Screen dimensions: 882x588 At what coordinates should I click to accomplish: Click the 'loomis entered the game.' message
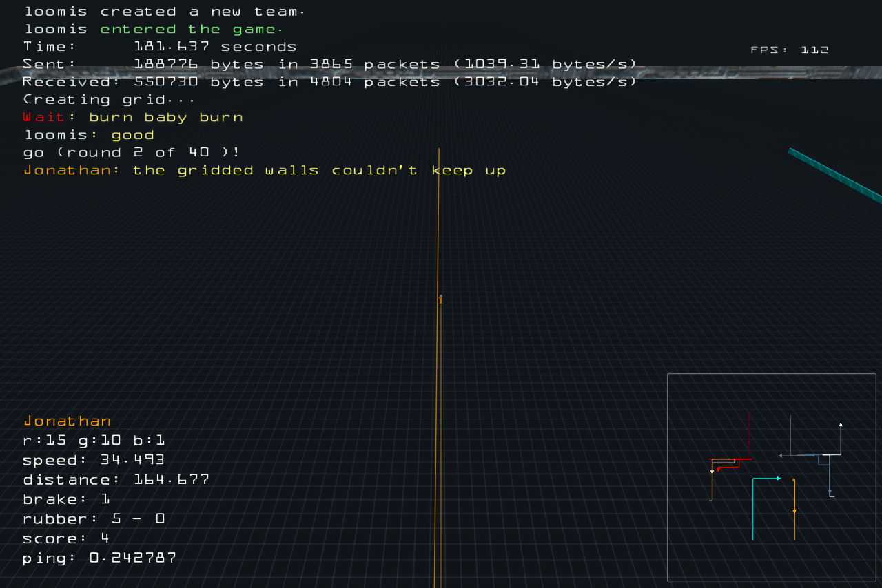click(x=154, y=29)
